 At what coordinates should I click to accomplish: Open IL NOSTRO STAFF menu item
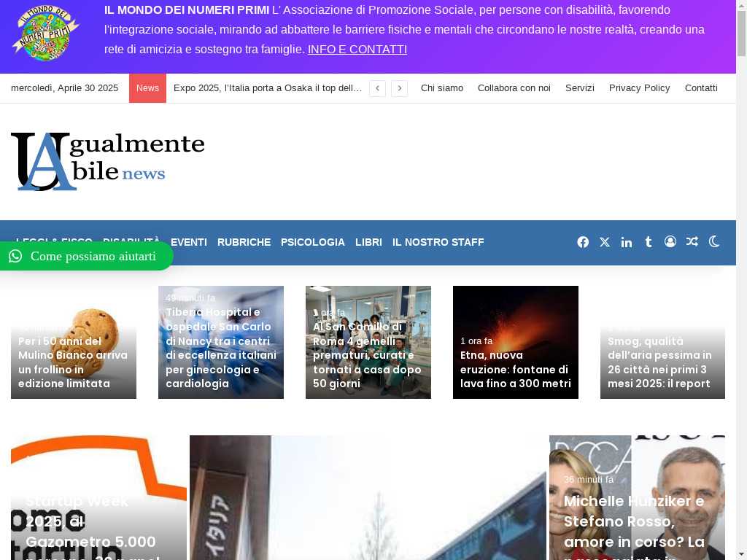438,242
